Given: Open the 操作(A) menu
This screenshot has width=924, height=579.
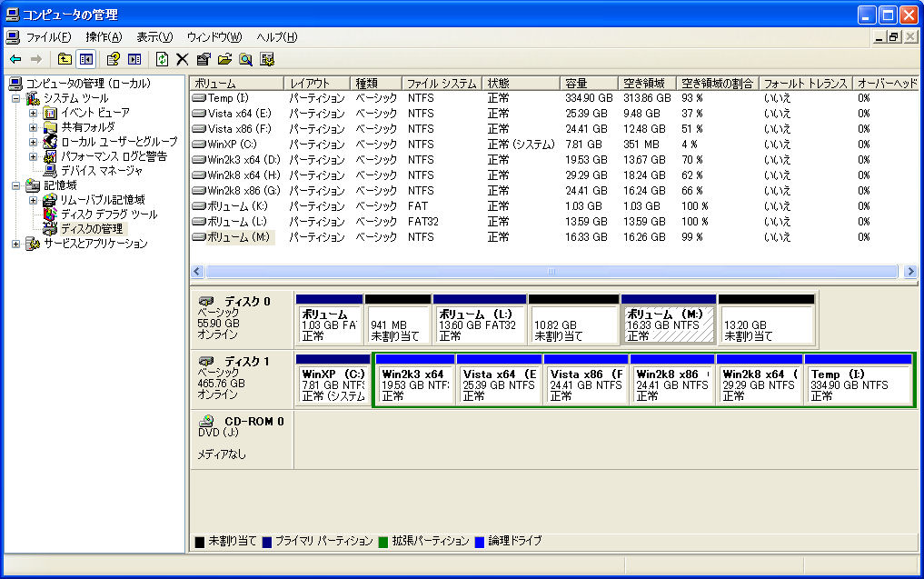Looking at the screenshot, I should click(x=104, y=37).
